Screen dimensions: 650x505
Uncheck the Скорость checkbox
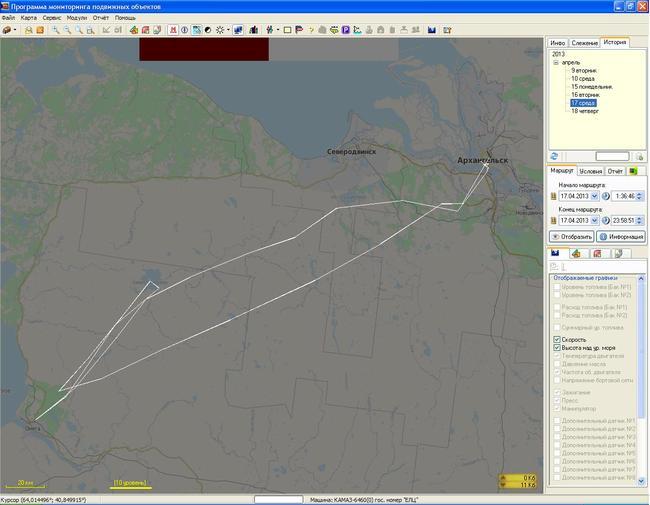(557, 340)
